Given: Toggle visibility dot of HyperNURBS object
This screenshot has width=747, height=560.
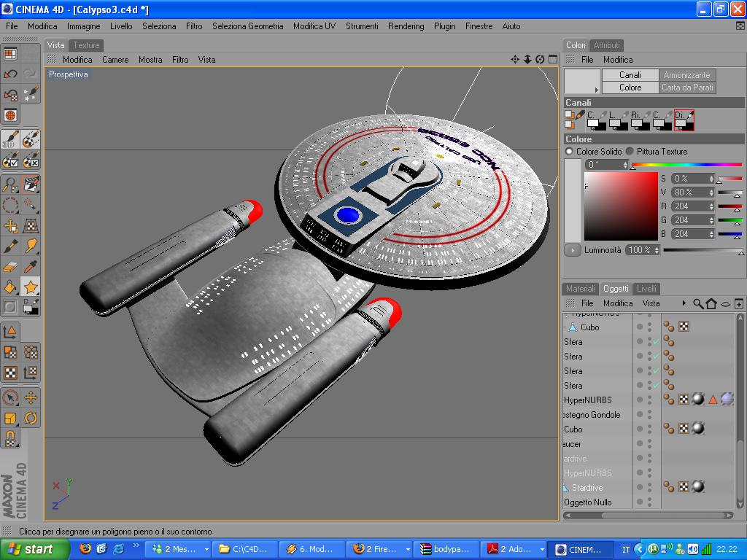Looking at the screenshot, I should (x=640, y=400).
